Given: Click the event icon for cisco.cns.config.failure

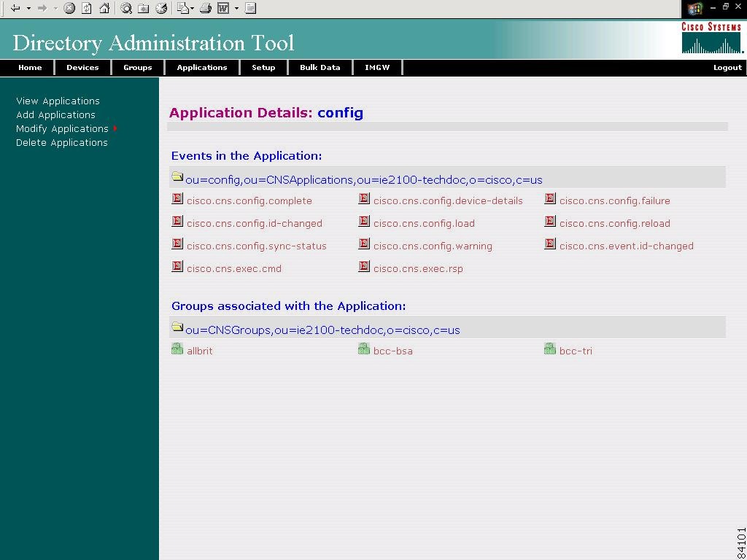Looking at the screenshot, I should click(549, 199).
